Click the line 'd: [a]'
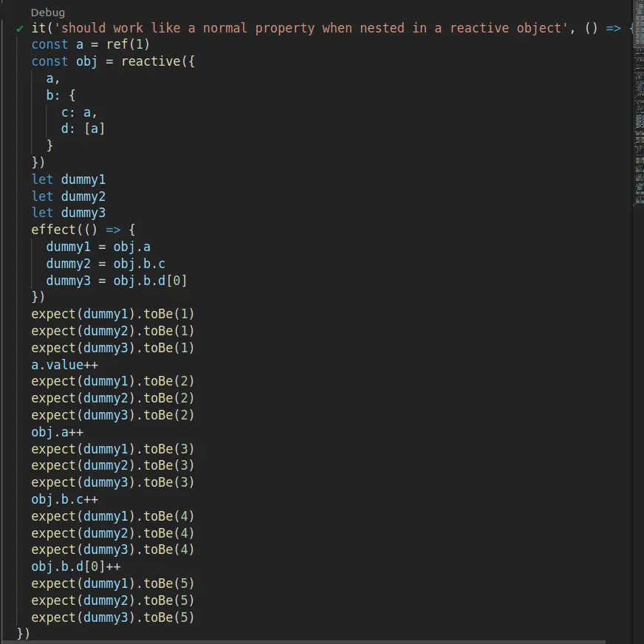This screenshot has width=644, height=644. 83,129
